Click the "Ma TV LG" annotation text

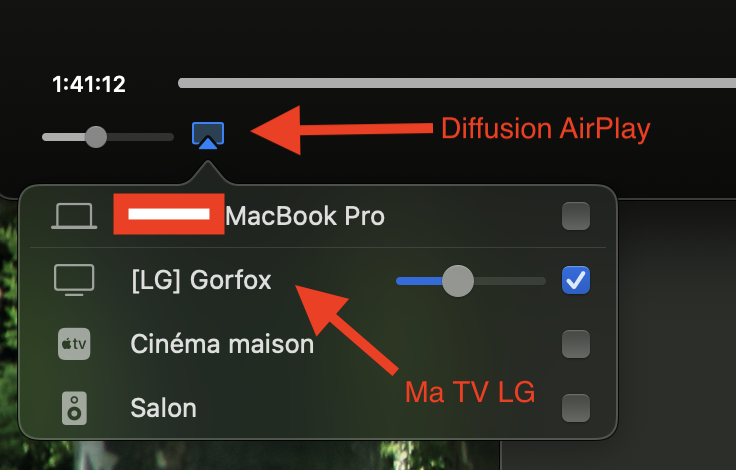(x=470, y=393)
